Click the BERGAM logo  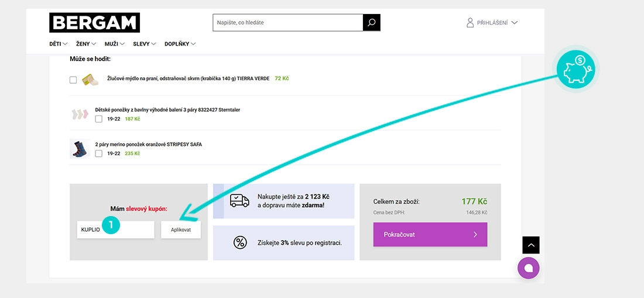tap(94, 23)
